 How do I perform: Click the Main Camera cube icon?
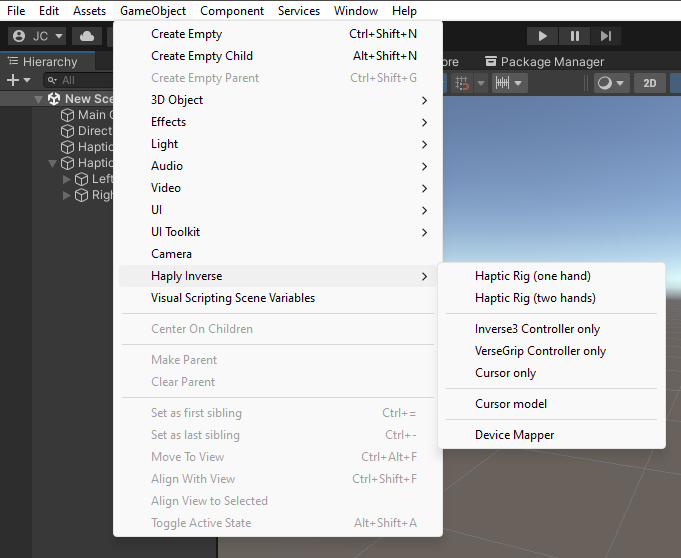(x=67, y=115)
